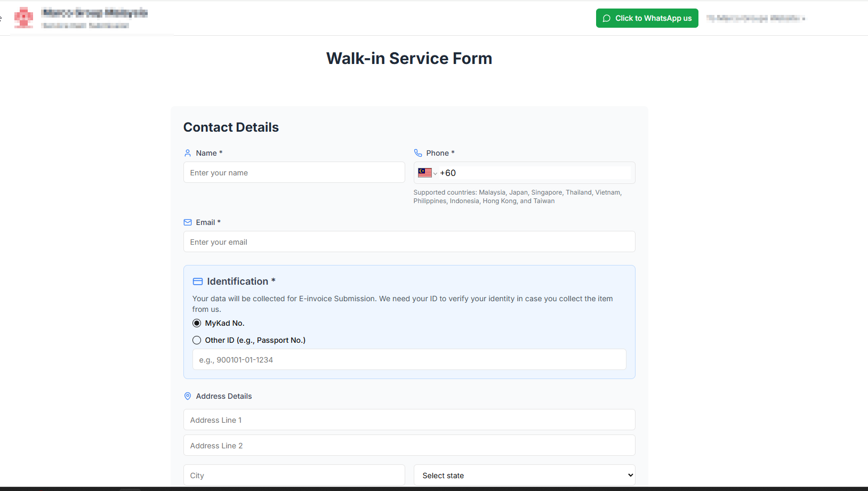The height and width of the screenshot is (491, 868).
Task: Click the blurred company logo in header
Action: pyautogui.click(x=23, y=18)
